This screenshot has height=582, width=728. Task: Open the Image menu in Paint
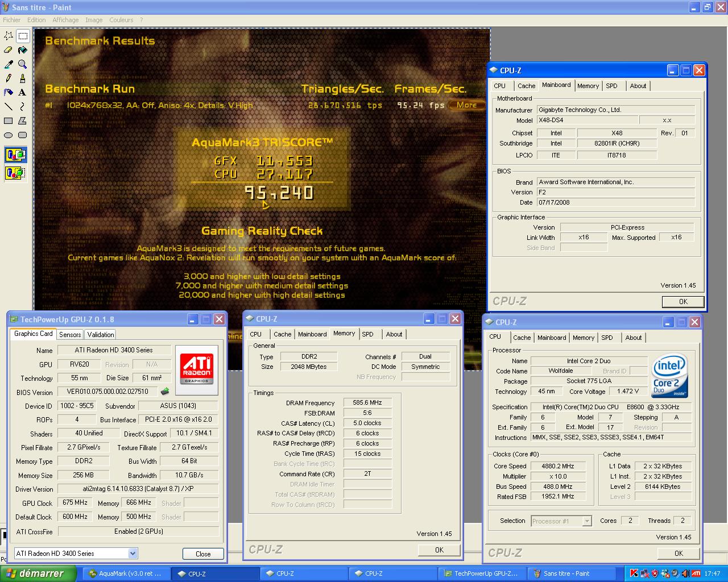pyautogui.click(x=94, y=20)
